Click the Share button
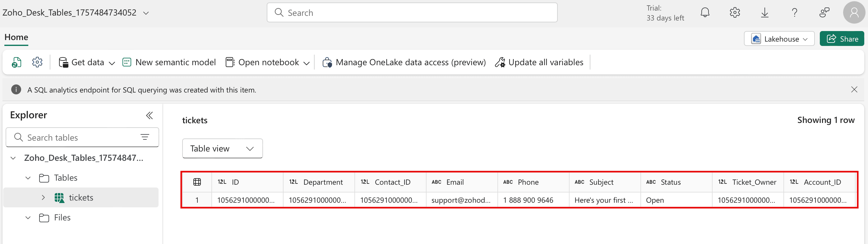 [842, 39]
